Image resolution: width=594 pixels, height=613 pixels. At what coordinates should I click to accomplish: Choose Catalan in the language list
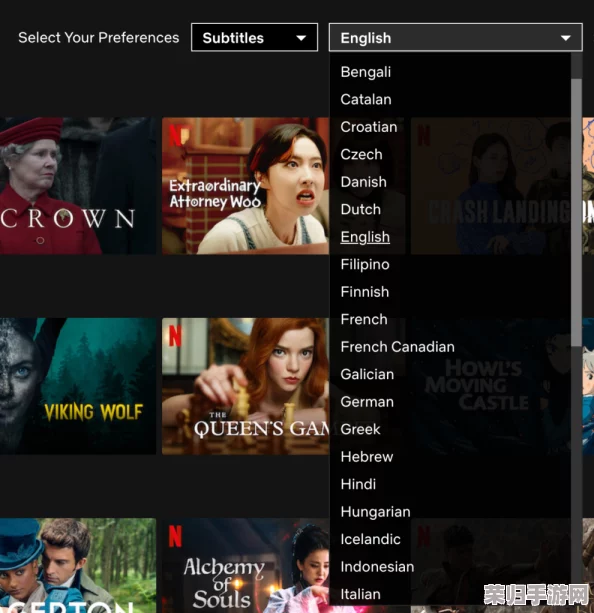366,99
